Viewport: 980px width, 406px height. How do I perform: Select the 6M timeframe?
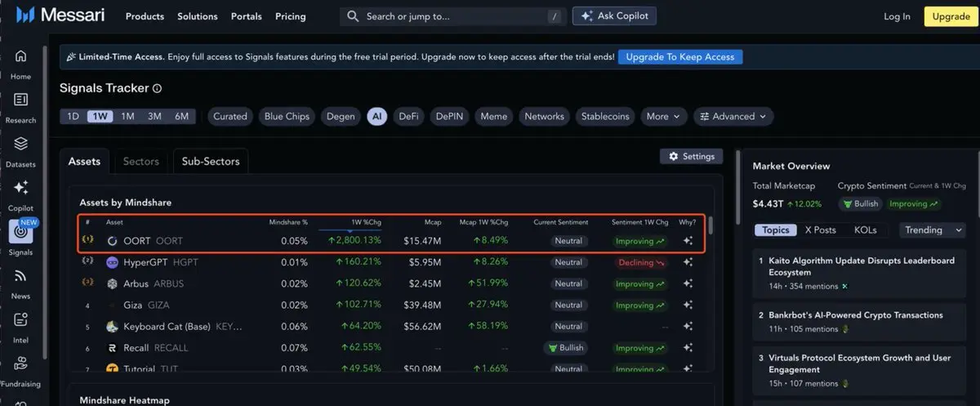(181, 116)
